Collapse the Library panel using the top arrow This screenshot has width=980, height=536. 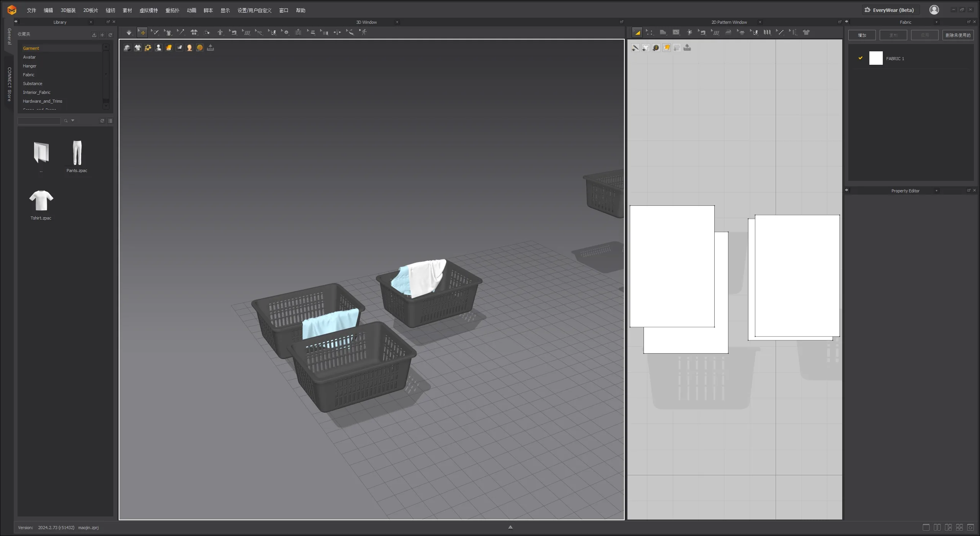[x=16, y=21]
